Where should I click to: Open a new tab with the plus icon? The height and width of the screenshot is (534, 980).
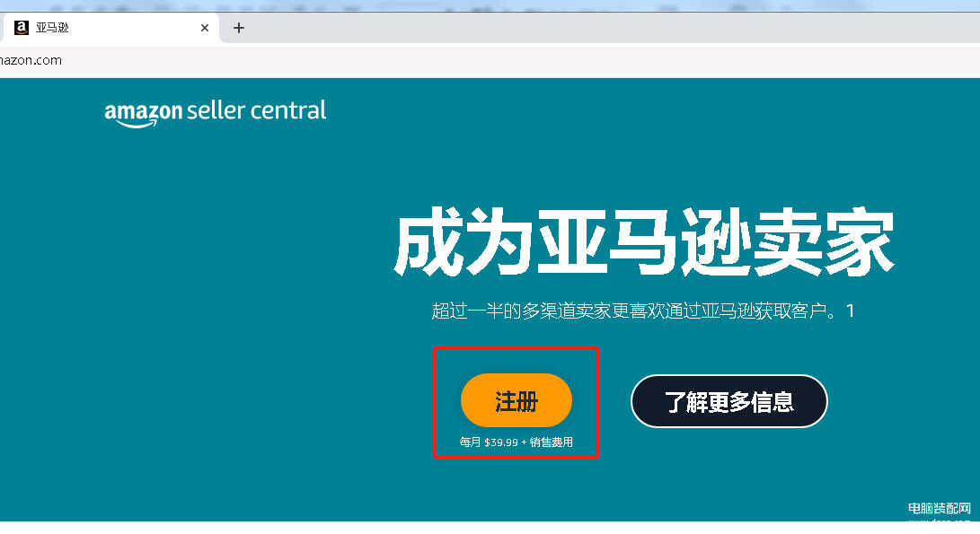[x=239, y=28]
